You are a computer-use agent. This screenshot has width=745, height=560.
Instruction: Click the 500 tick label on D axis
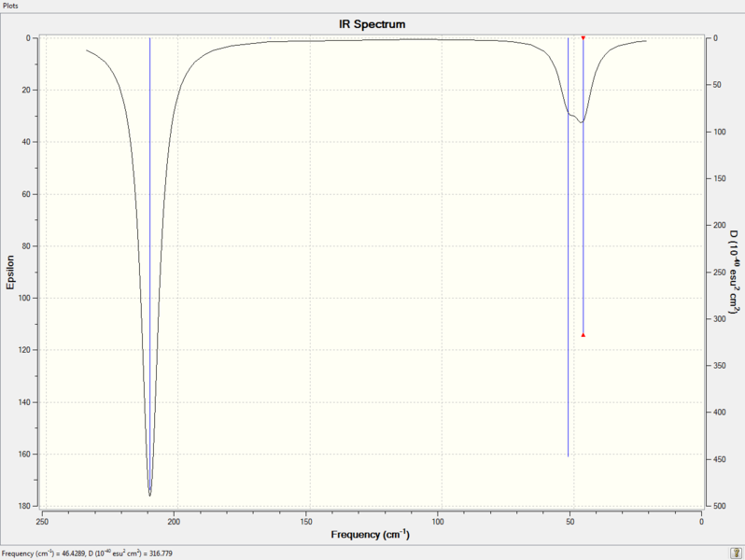point(720,506)
